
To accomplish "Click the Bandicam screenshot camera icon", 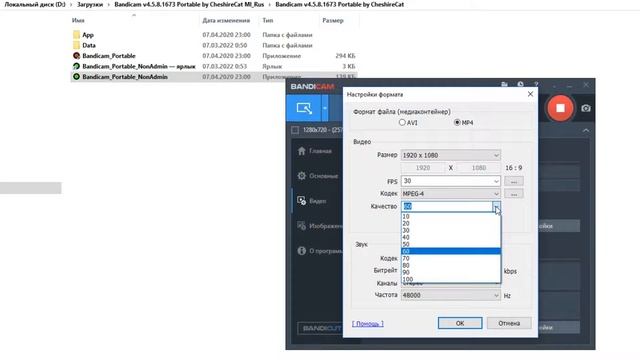I will (586, 108).
